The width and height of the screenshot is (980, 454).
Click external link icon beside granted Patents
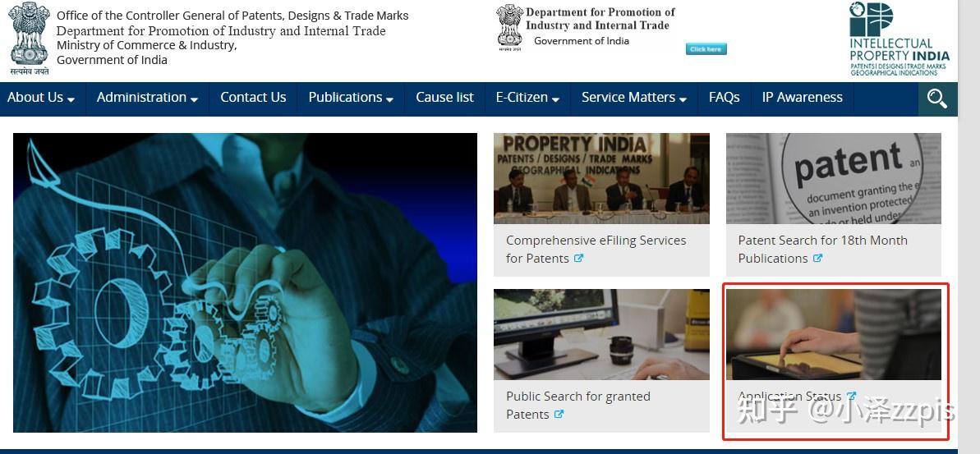559,414
